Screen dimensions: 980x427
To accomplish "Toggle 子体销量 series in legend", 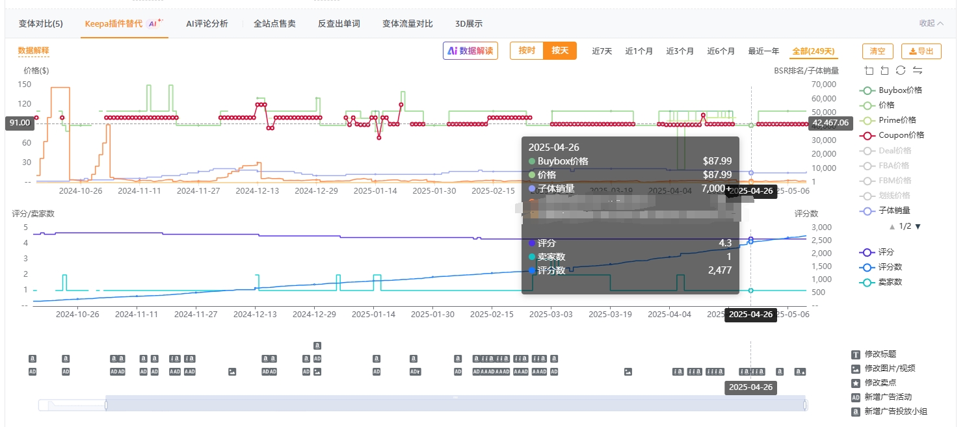I will pos(885,211).
